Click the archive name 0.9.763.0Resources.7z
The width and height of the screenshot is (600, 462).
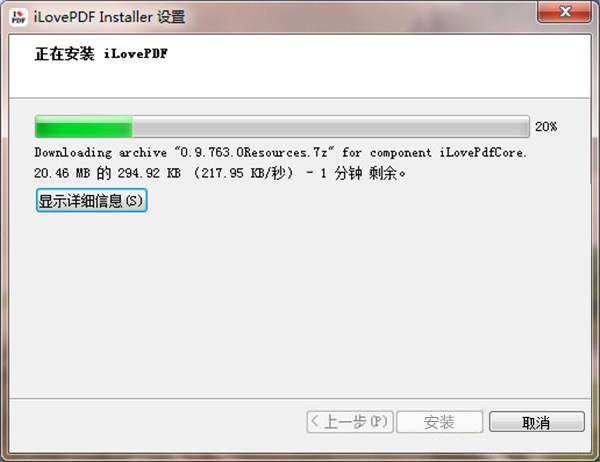254,153
